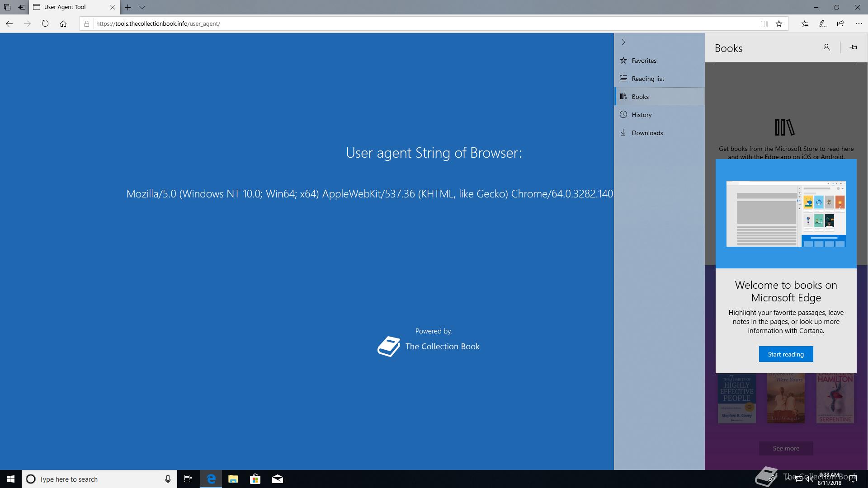Open Microsoft Store from taskbar
The height and width of the screenshot is (488, 868).
pos(255,479)
